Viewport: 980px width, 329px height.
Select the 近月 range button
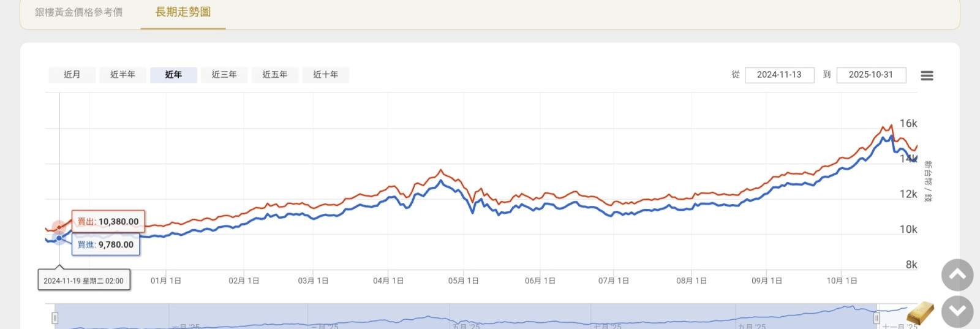tap(72, 75)
